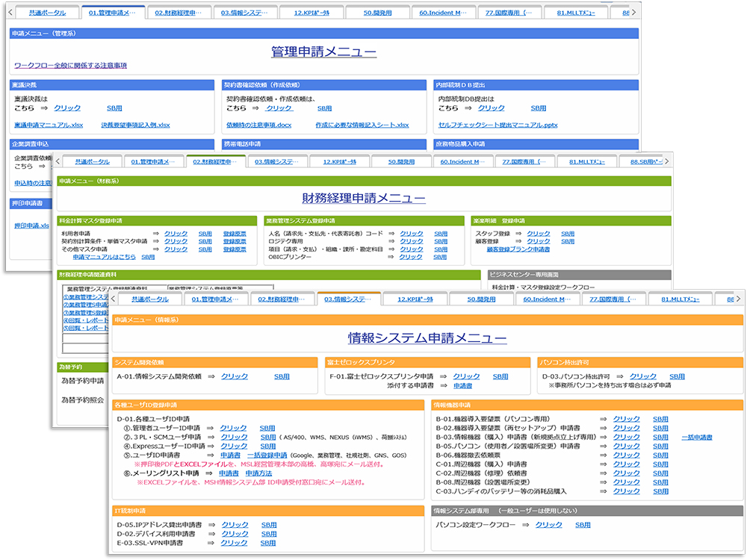Open 一括登録申請 link for ユーザID申請書

coord(267,455)
